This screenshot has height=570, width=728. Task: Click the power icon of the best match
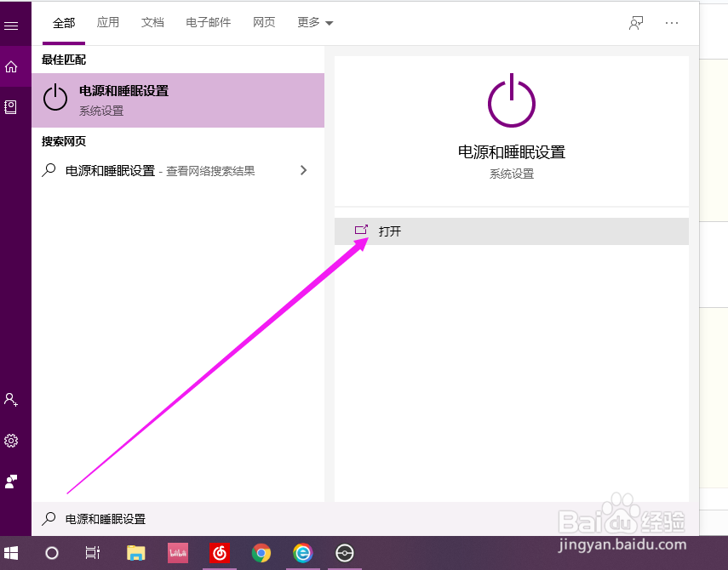tap(55, 97)
